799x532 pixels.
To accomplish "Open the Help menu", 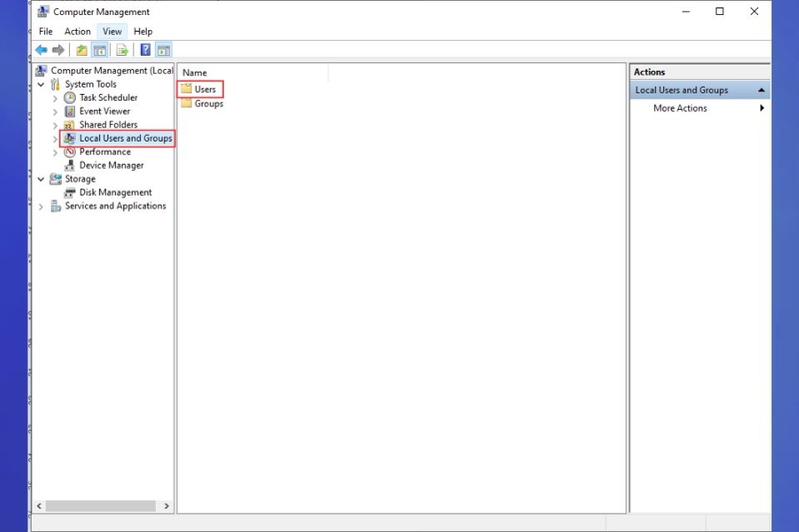I will click(143, 32).
